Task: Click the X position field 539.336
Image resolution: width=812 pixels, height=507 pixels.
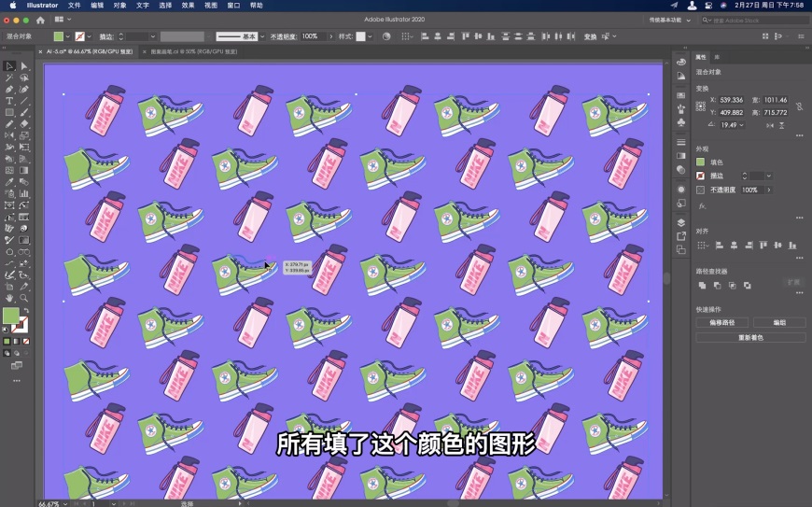Action: [731, 100]
